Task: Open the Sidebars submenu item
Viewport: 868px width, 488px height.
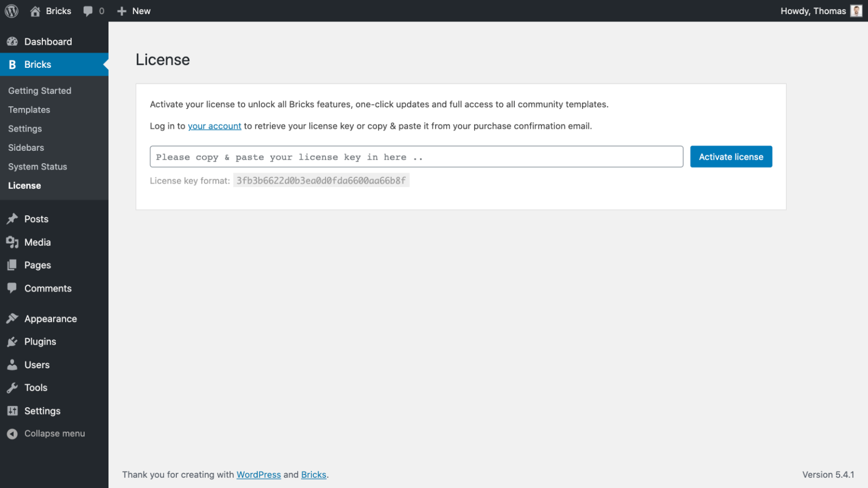Action: (26, 147)
